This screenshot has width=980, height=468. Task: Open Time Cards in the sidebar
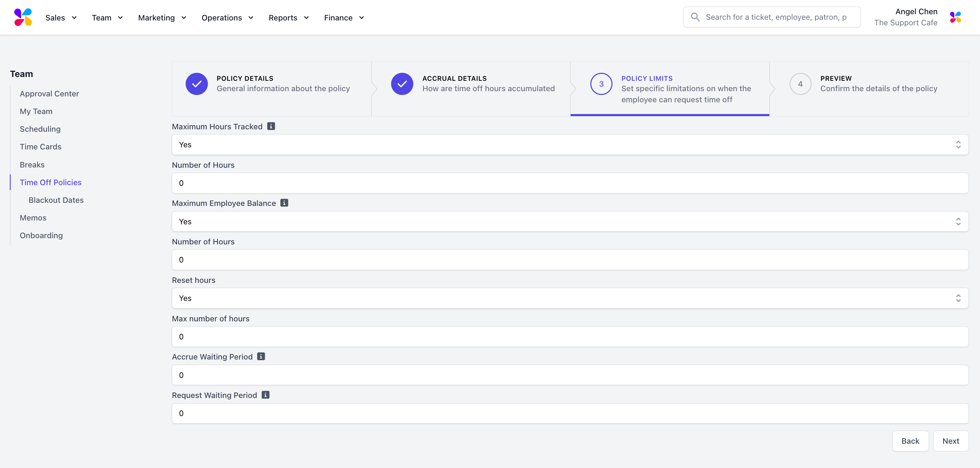40,147
